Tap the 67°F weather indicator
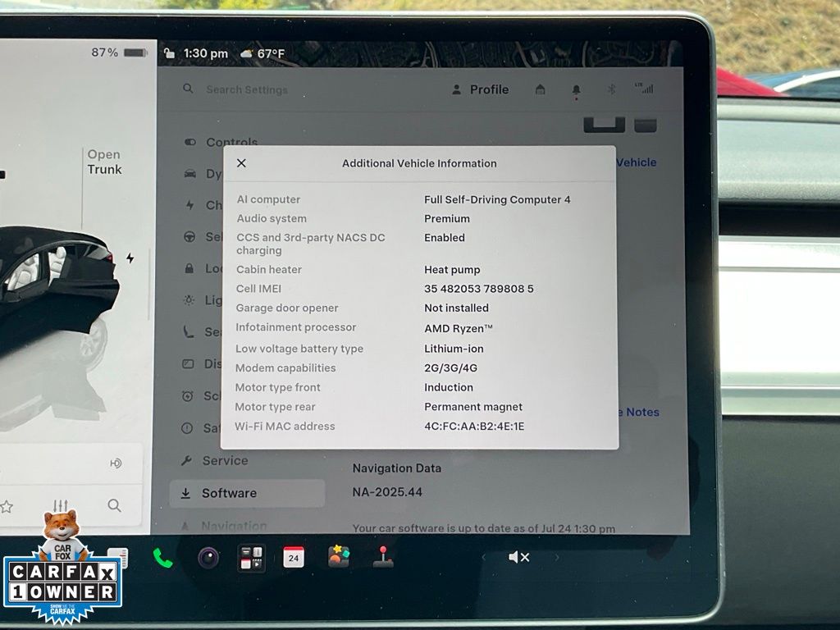This screenshot has height=630, width=840. click(262, 53)
